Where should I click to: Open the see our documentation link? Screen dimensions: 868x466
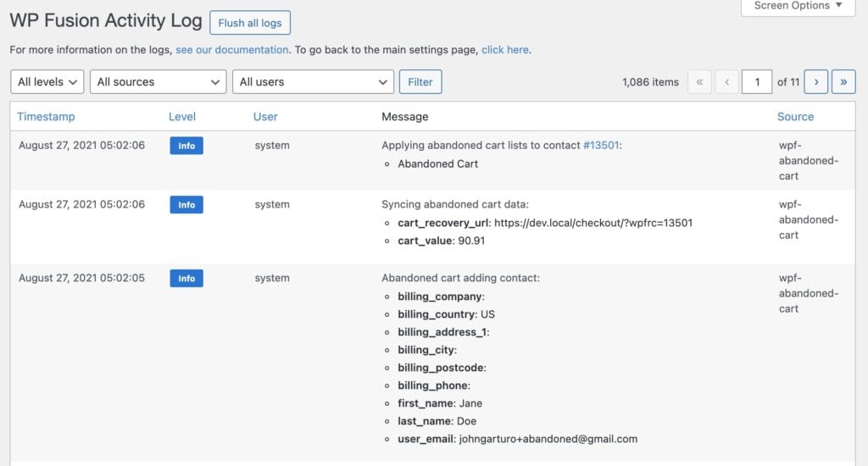(x=232, y=50)
